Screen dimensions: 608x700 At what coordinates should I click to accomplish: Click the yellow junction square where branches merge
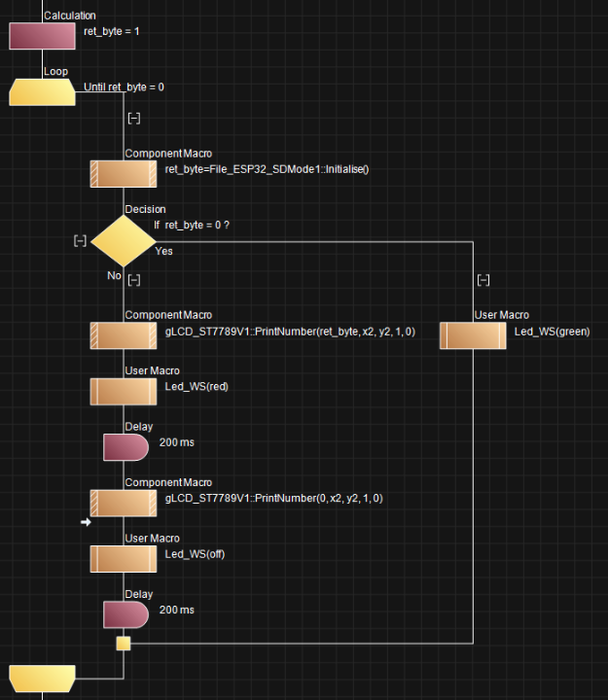(124, 643)
